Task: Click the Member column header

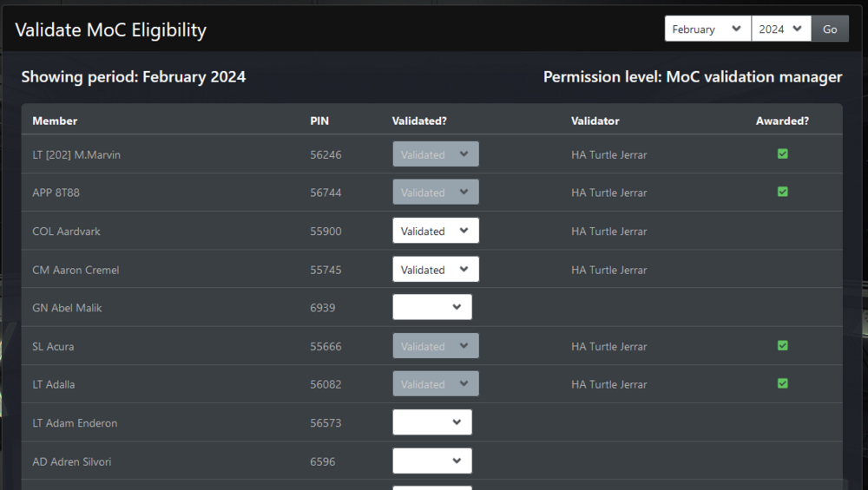Action: (55, 121)
